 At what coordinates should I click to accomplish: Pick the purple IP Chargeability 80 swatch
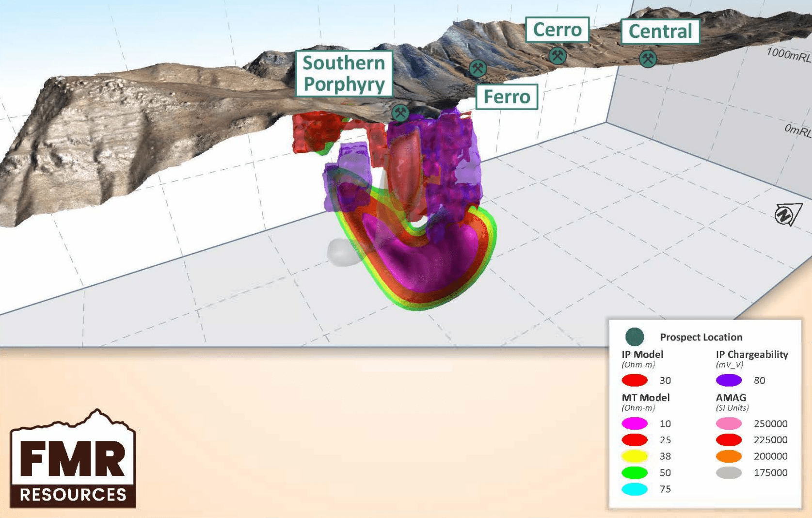729,380
